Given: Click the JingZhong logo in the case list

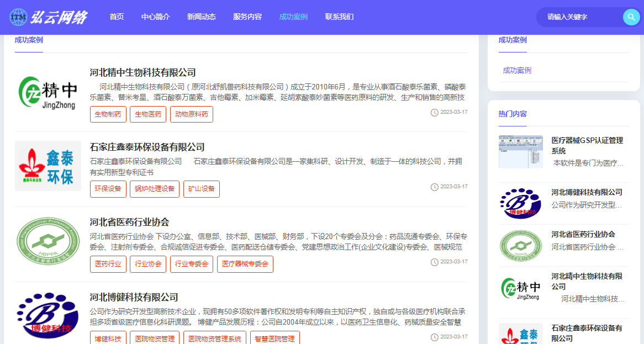Looking at the screenshot, I should click(48, 92).
